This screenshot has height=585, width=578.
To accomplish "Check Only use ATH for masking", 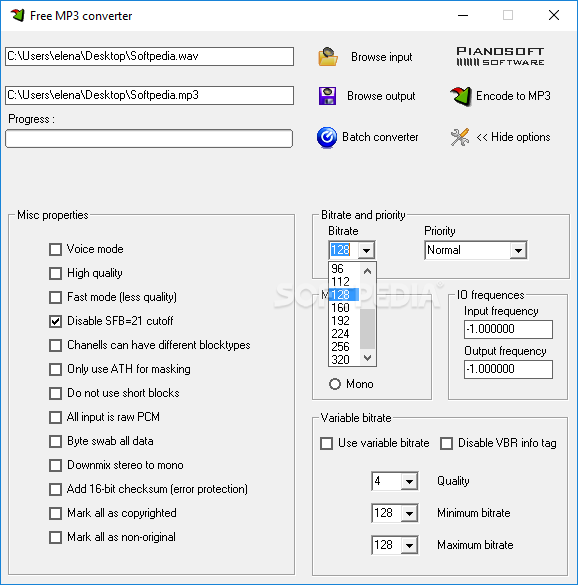I will click(x=55, y=369).
